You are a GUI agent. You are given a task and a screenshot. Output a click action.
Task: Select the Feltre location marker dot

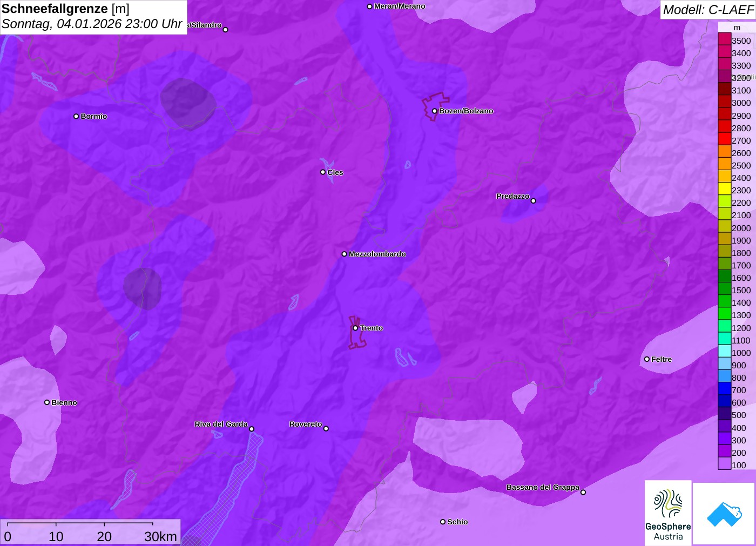point(647,359)
